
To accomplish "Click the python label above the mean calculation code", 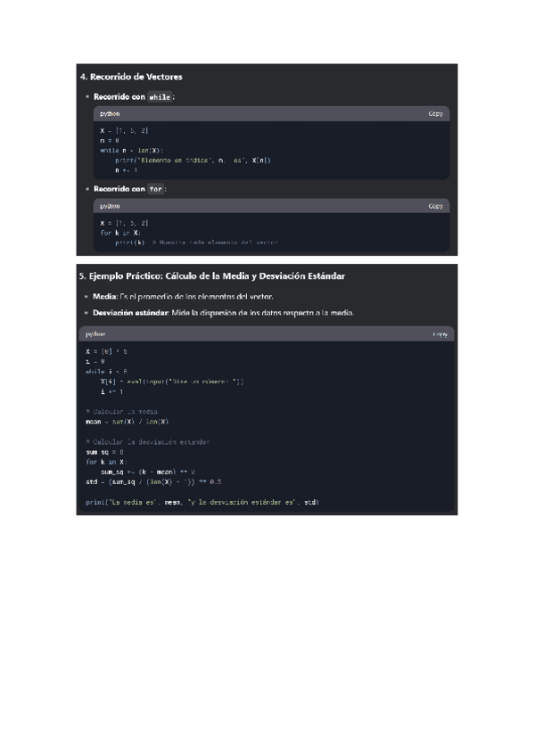I will (x=95, y=334).
